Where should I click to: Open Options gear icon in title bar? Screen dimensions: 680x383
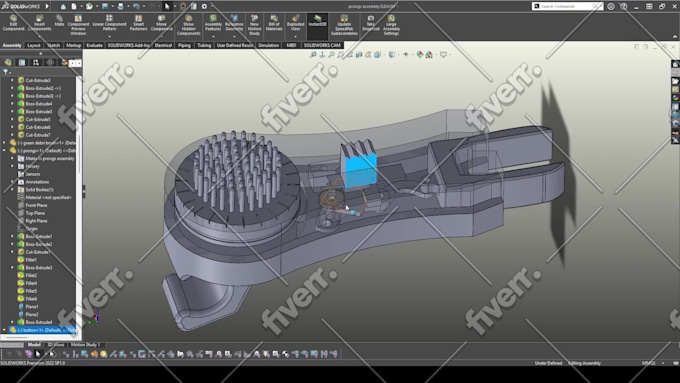click(204, 6)
